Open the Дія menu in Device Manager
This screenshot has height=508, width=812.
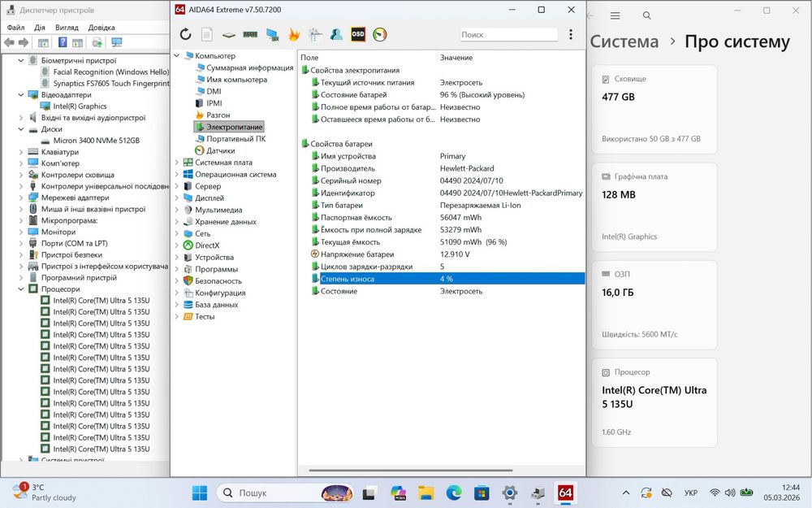pyautogui.click(x=39, y=28)
